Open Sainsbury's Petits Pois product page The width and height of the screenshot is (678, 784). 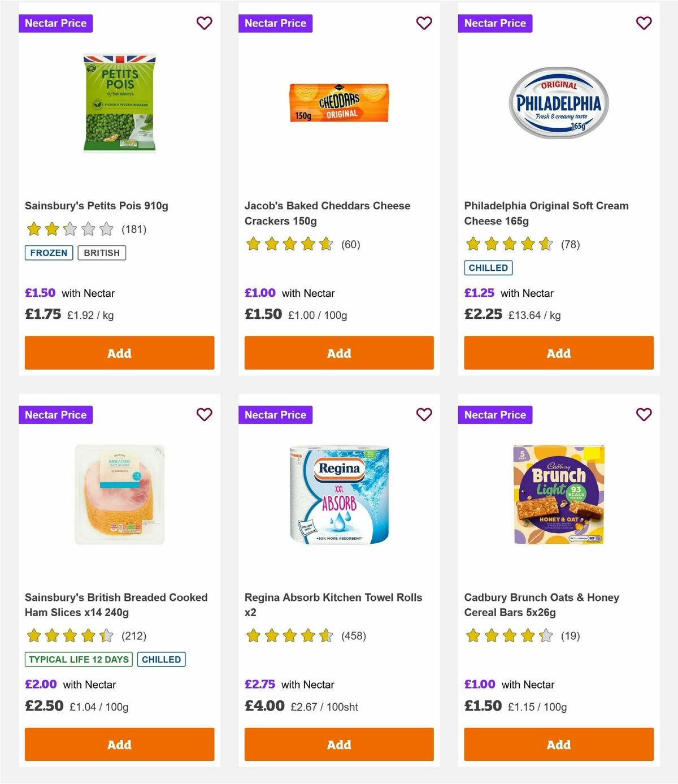pos(97,205)
